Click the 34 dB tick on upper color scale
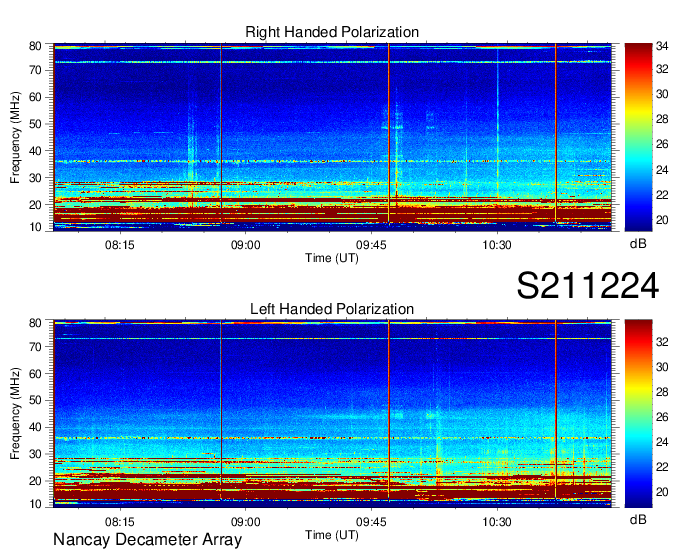The height and width of the screenshot is (552, 680). click(662, 46)
